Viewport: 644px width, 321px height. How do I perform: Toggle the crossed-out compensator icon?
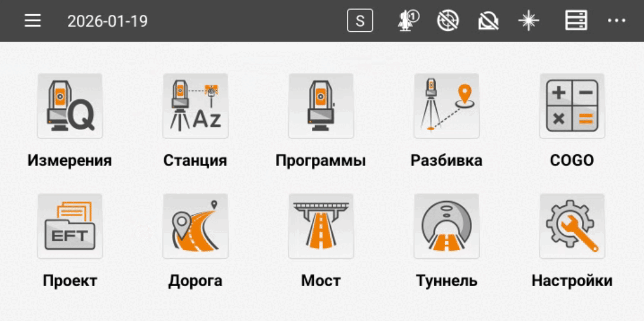pyautogui.click(x=489, y=21)
